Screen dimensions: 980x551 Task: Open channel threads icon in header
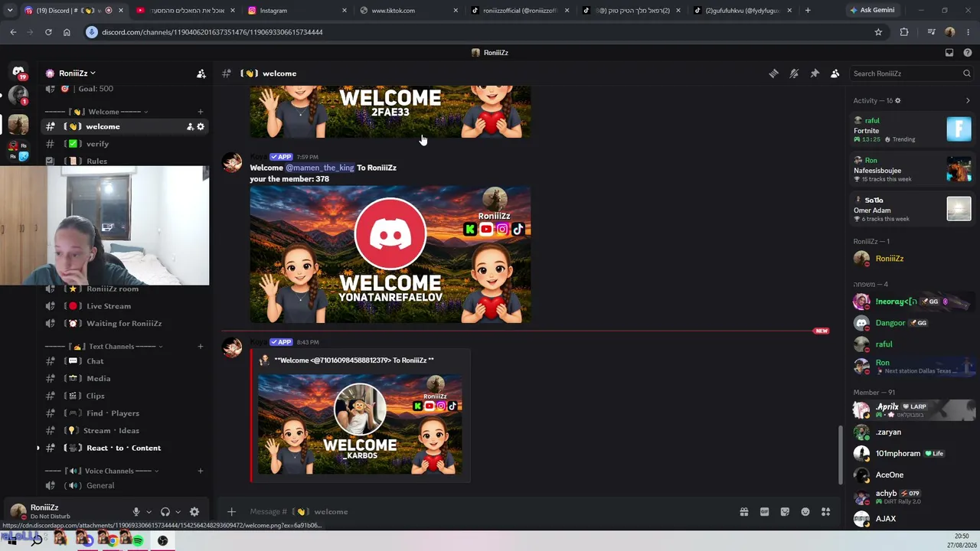773,73
